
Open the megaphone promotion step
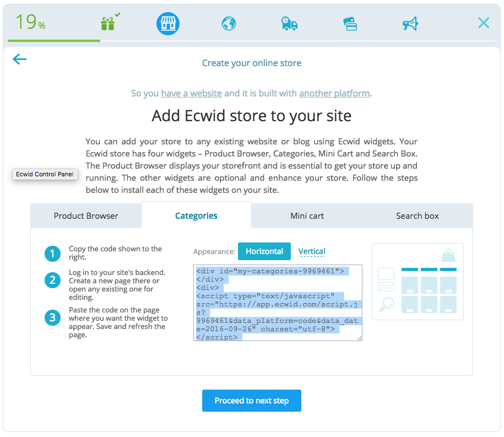410,24
